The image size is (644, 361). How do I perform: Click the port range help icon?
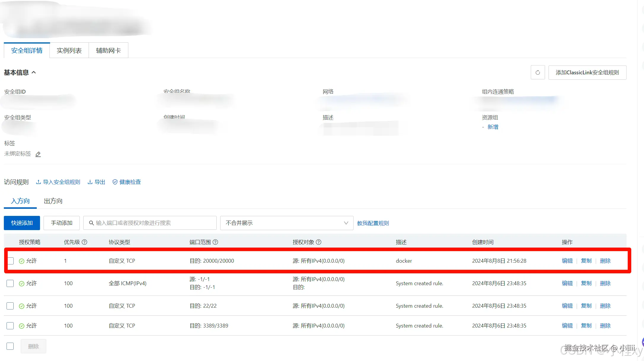tap(215, 242)
